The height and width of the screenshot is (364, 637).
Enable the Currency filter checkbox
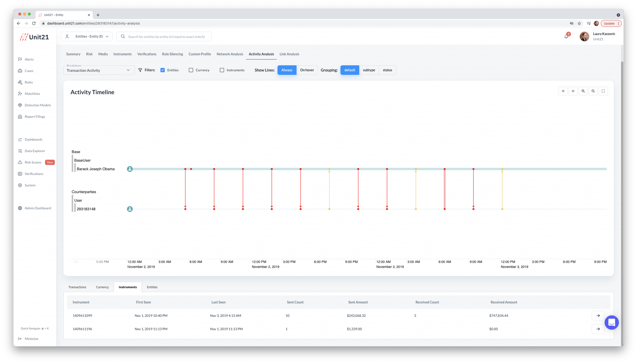pyautogui.click(x=191, y=70)
